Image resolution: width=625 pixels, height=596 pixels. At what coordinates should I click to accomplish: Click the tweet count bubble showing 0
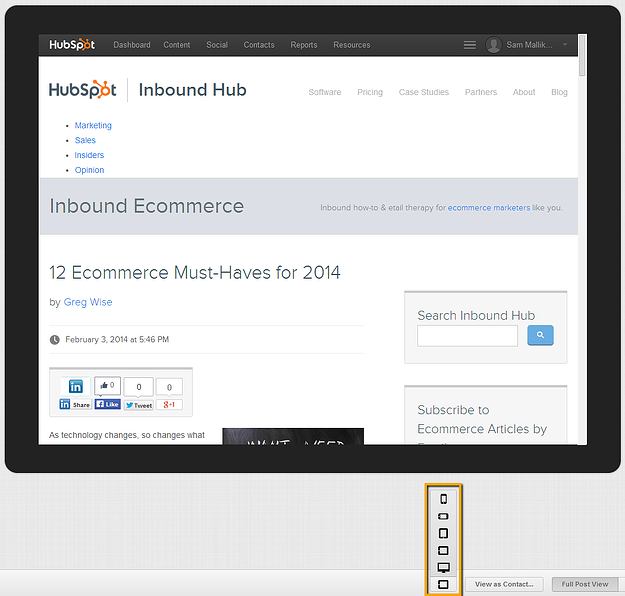(x=139, y=387)
